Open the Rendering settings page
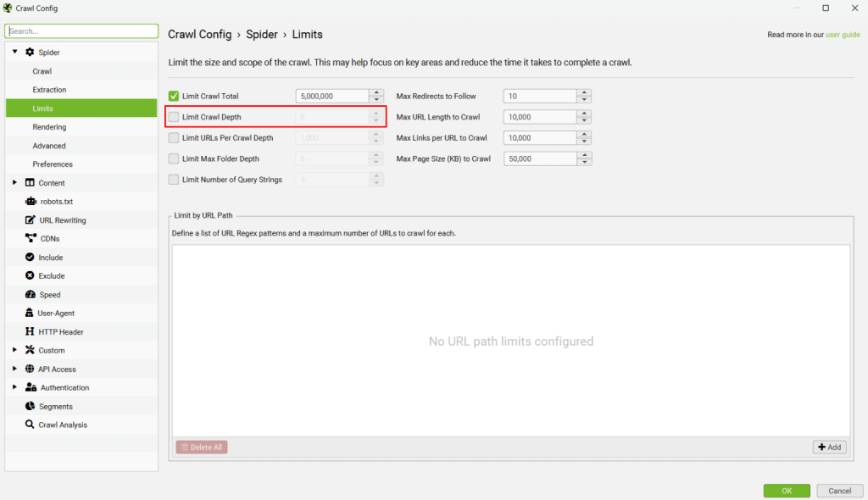Viewport: 868px width, 500px height. [x=81, y=127]
